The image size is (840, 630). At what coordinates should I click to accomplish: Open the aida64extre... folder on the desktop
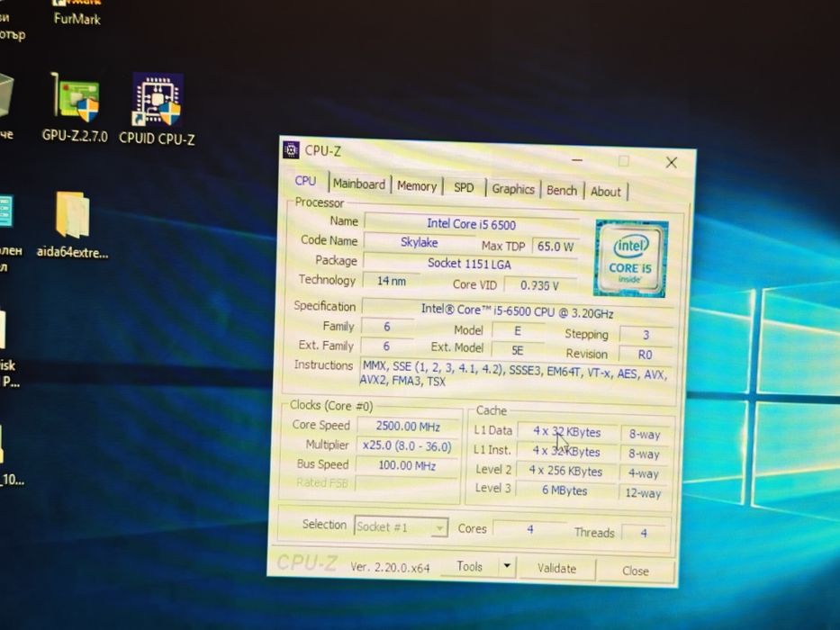coord(72,226)
